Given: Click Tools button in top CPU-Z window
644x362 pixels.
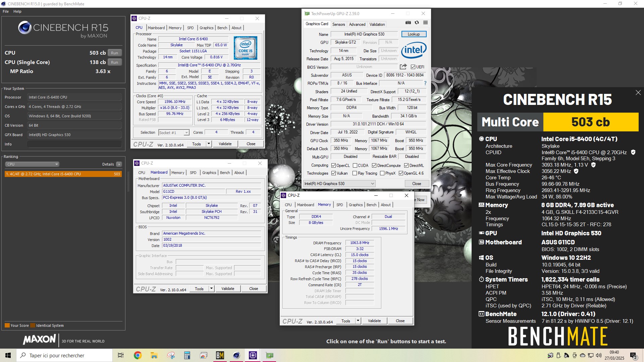Looking at the screenshot, I should (197, 144).
